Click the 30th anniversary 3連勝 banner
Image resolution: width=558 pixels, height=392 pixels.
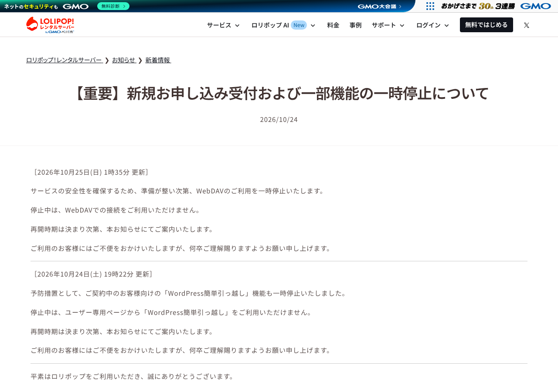coord(478,6)
